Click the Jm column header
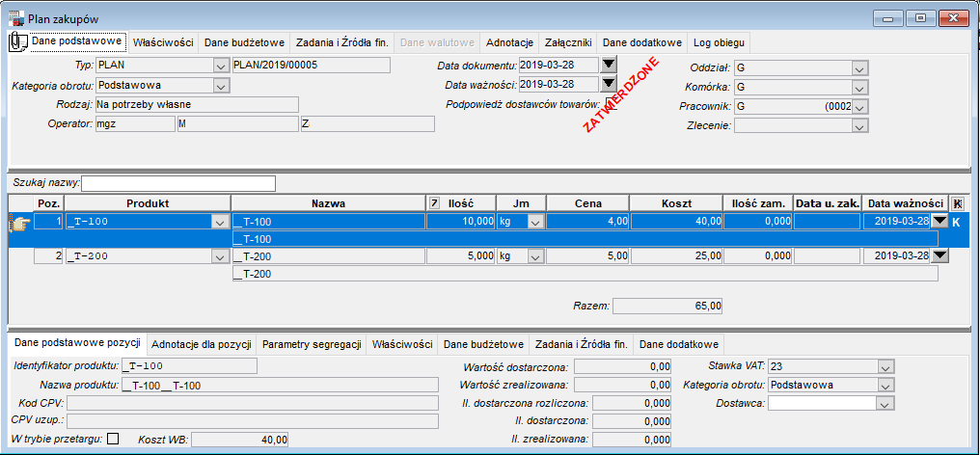Image resolution: width=980 pixels, height=455 pixels. pos(521,203)
